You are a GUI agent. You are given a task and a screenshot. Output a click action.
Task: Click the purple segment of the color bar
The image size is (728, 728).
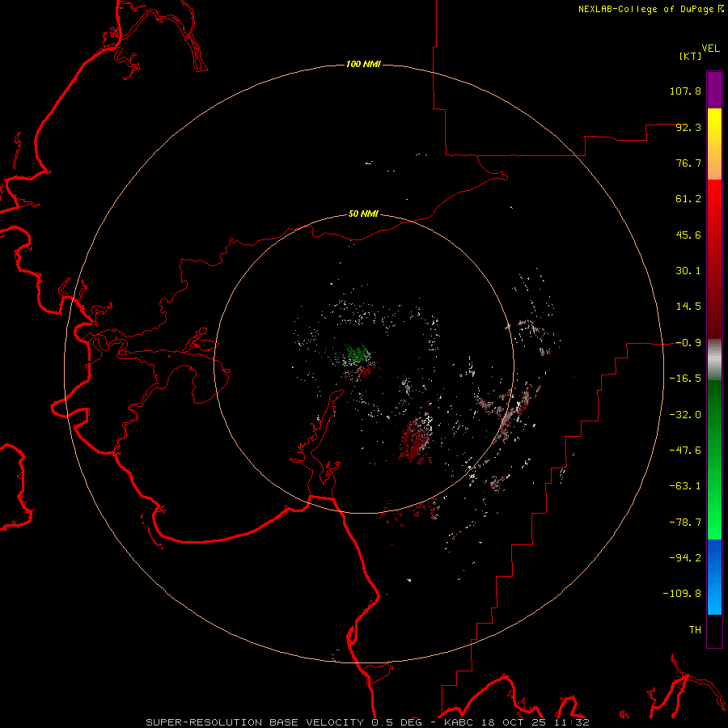pyautogui.click(x=714, y=90)
